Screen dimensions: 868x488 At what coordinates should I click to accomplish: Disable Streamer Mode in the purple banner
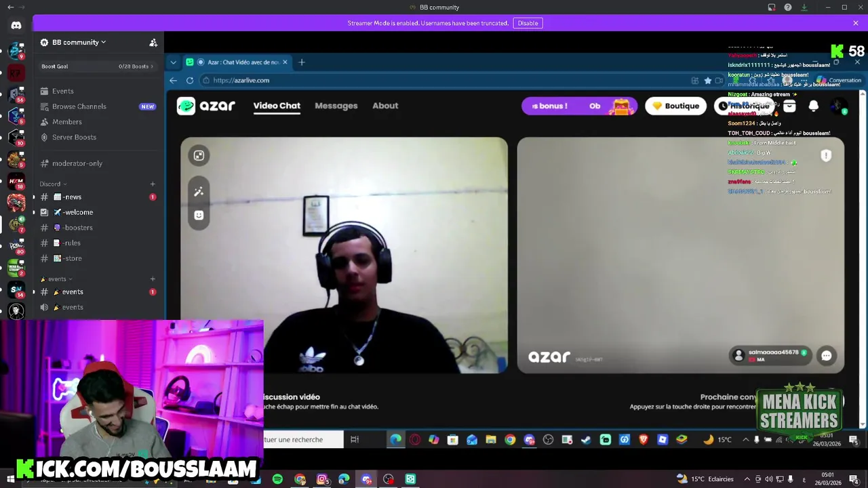[x=528, y=23]
